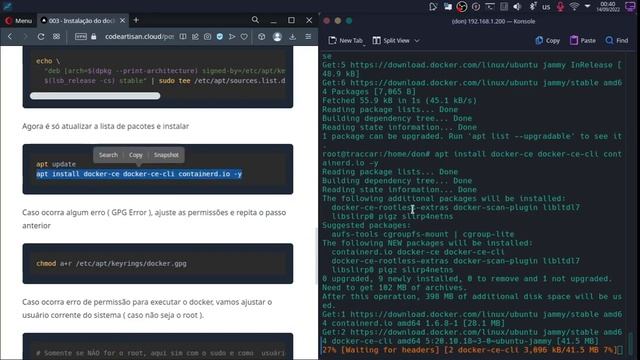Viewport: 640px width, 360px height.
Task: Open reader mode book icon in address bar
Action: [183, 37]
